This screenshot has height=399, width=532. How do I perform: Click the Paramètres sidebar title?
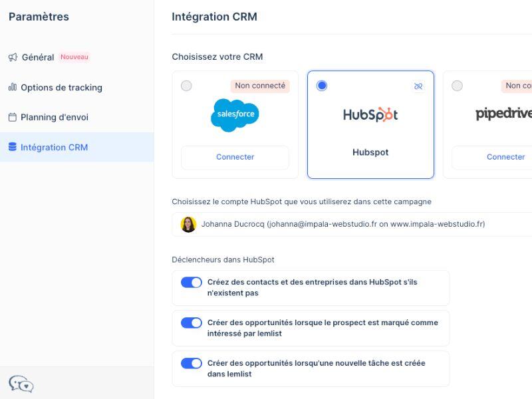click(x=39, y=17)
